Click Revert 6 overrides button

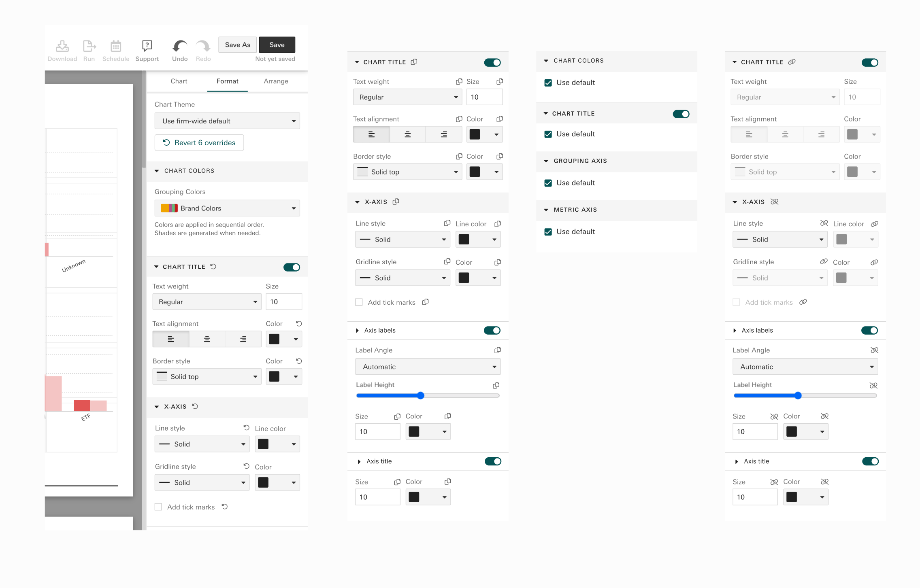(x=199, y=143)
